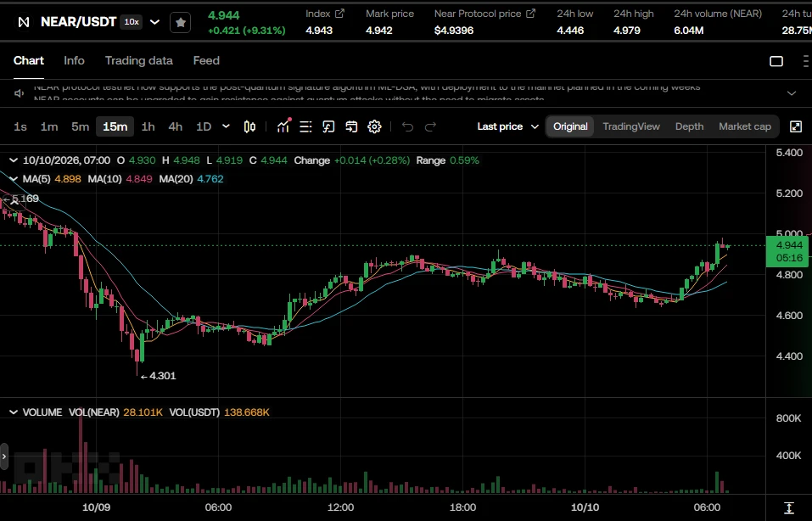This screenshot has width=812, height=521.
Task: Switch chart interval to 1s
Action: [20, 126]
